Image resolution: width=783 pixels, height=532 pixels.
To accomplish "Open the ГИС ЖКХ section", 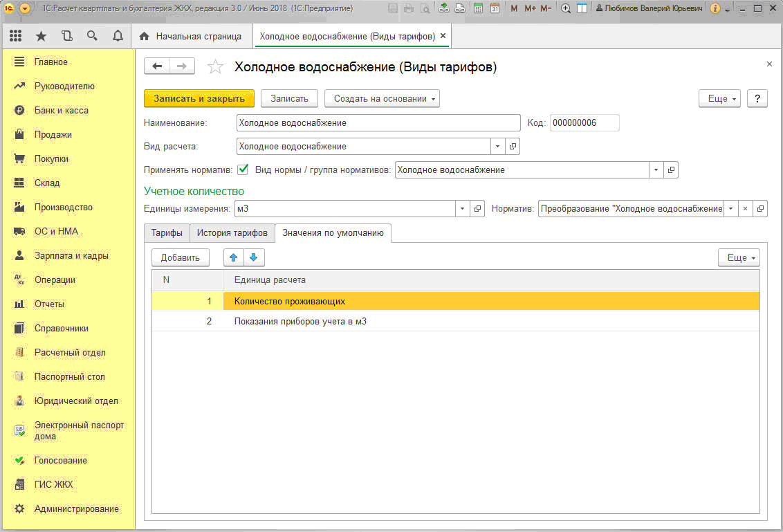I will coord(53,484).
